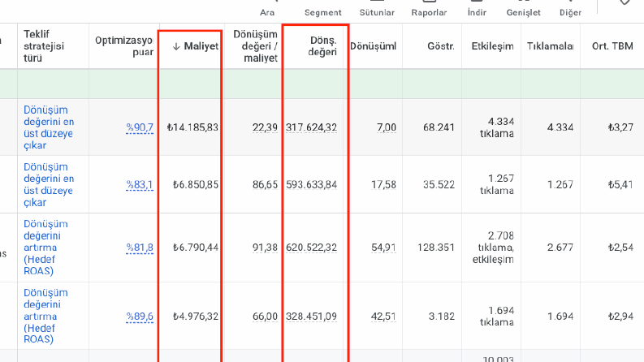Click average CPC ₺5,41
644x362 pixels.
(620, 185)
